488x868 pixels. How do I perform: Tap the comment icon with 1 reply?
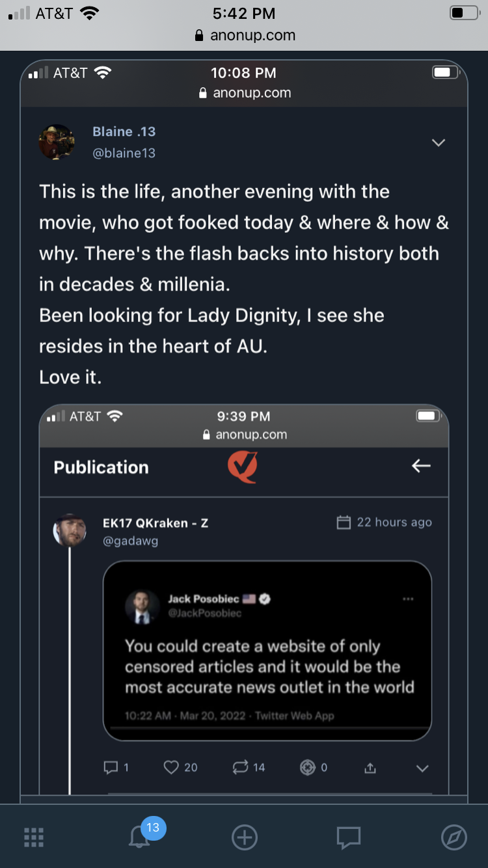click(x=112, y=768)
